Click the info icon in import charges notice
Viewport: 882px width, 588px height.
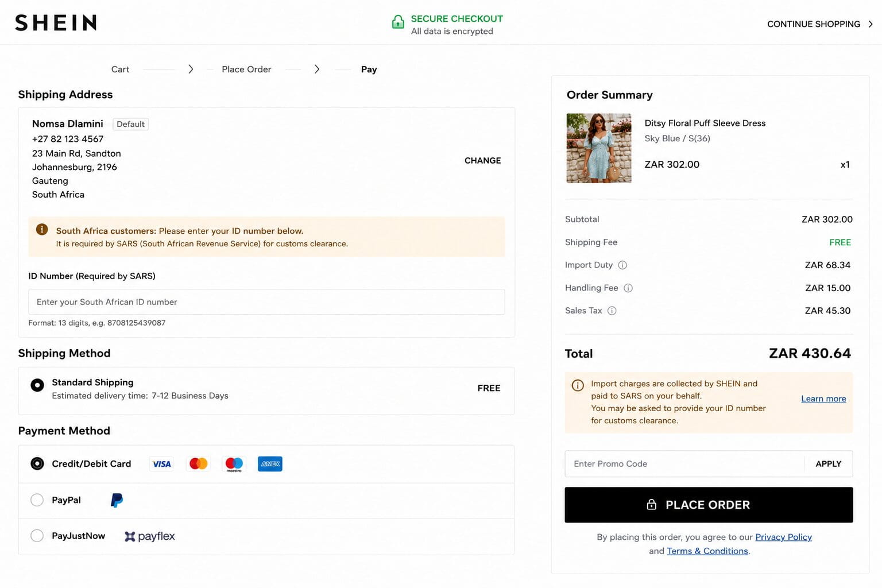tap(578, 385)
